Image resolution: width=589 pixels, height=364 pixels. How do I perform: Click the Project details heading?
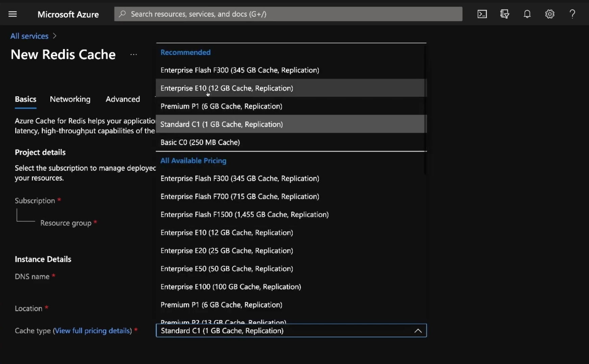pos(40,152)
